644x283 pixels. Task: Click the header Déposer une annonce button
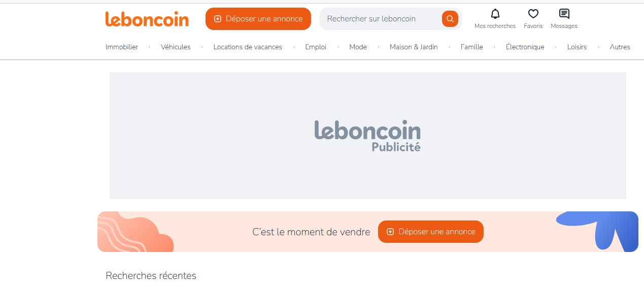pyautogui.click(x=258, y=19)
